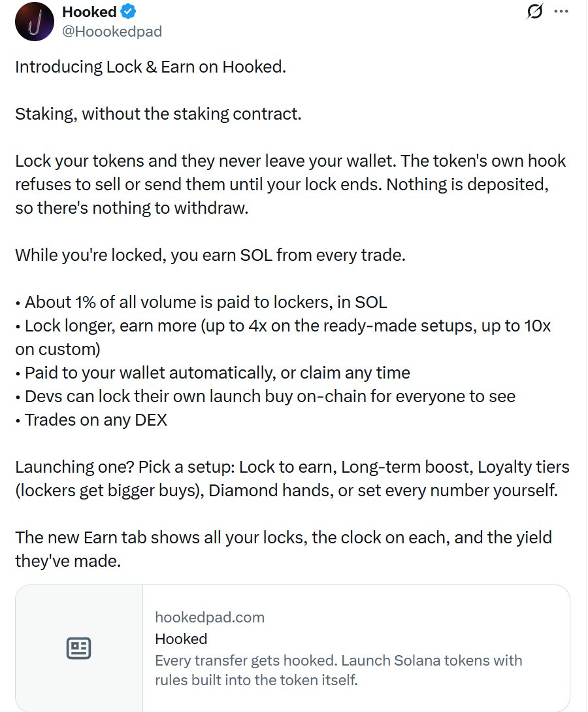Click "While you're locked, you earn SOL" line

[x=210, y=255]
